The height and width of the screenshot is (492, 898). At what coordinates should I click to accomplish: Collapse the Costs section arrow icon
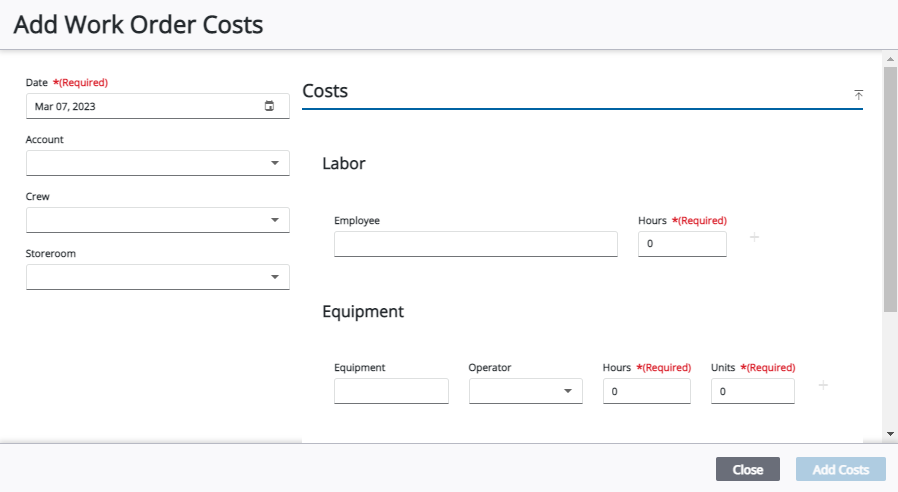[x=858, y=94]
